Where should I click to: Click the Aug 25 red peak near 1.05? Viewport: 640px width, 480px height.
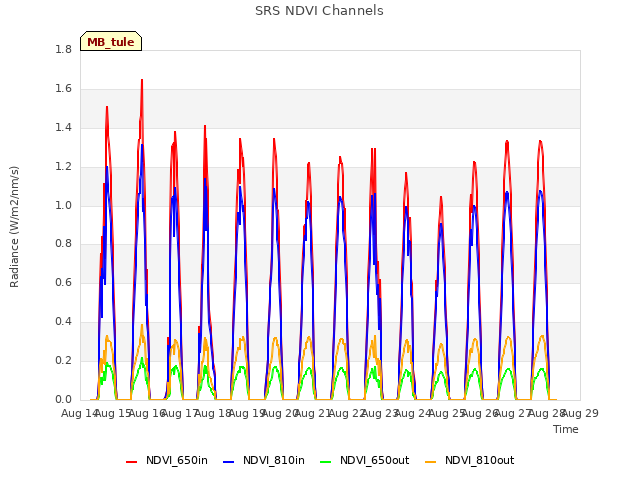(x=441, y=198)
